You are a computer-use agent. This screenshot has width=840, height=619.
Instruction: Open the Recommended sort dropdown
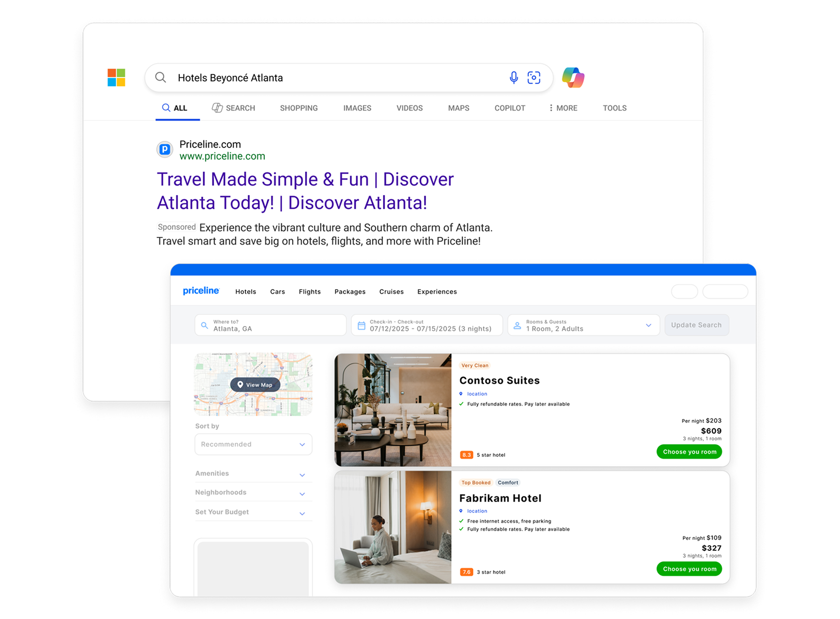253,444
